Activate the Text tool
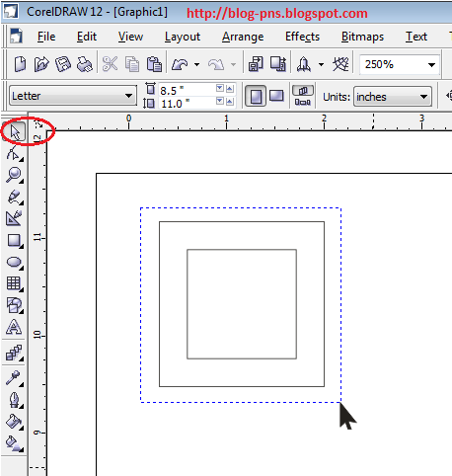Image resolution: width=452 pixels, height=476 pixels. click(x=14, y=327)
